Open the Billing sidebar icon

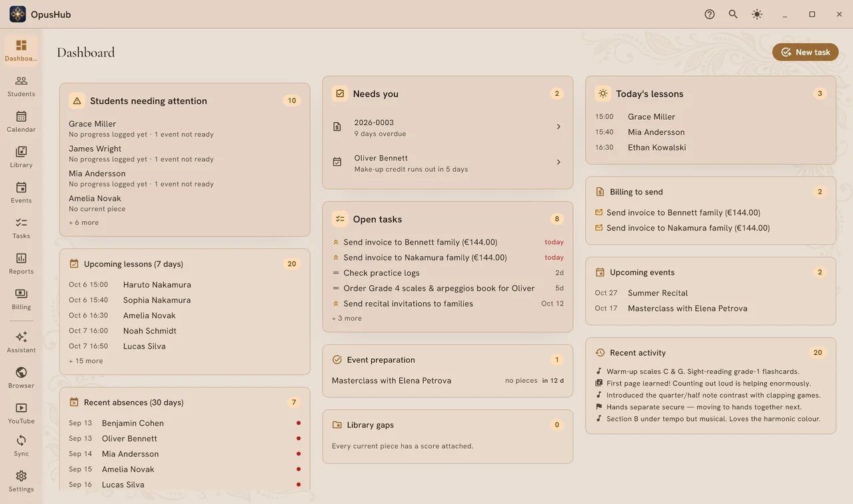(21, 300)
